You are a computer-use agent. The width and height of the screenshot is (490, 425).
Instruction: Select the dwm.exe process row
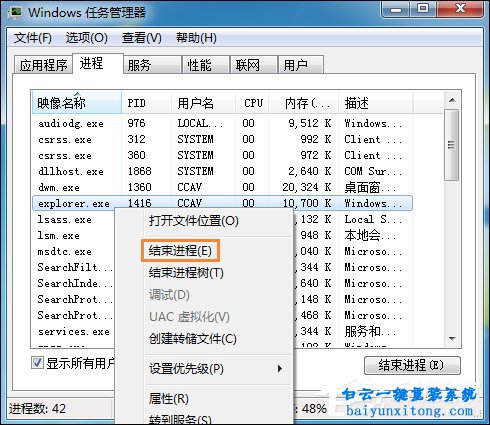pyautogui.click(x=222, y=187)
